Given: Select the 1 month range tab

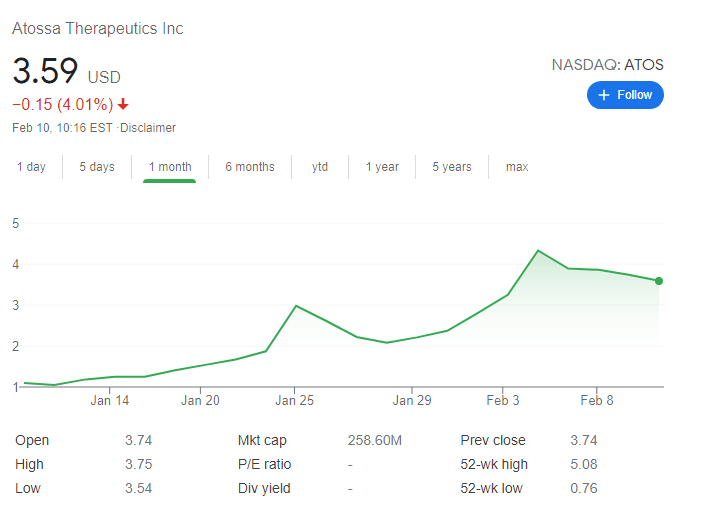Looking at the screenshot, I should coord(170,167).
